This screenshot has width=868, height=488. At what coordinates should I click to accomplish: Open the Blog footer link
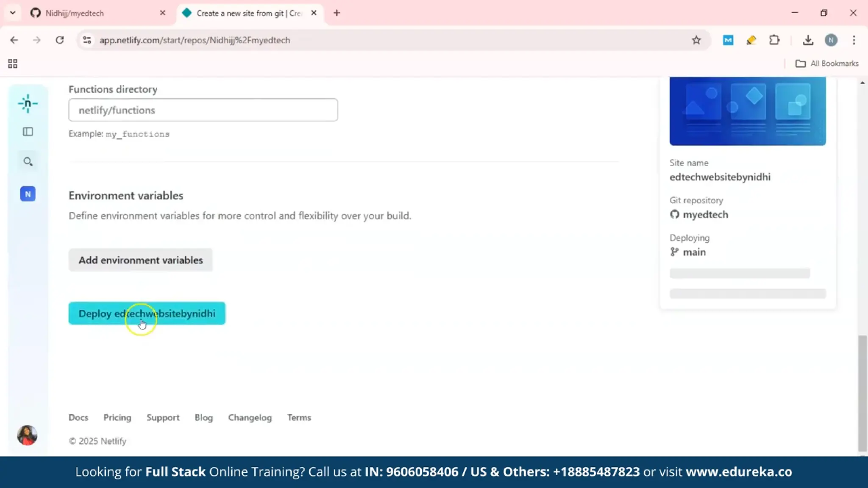point(204,417)
